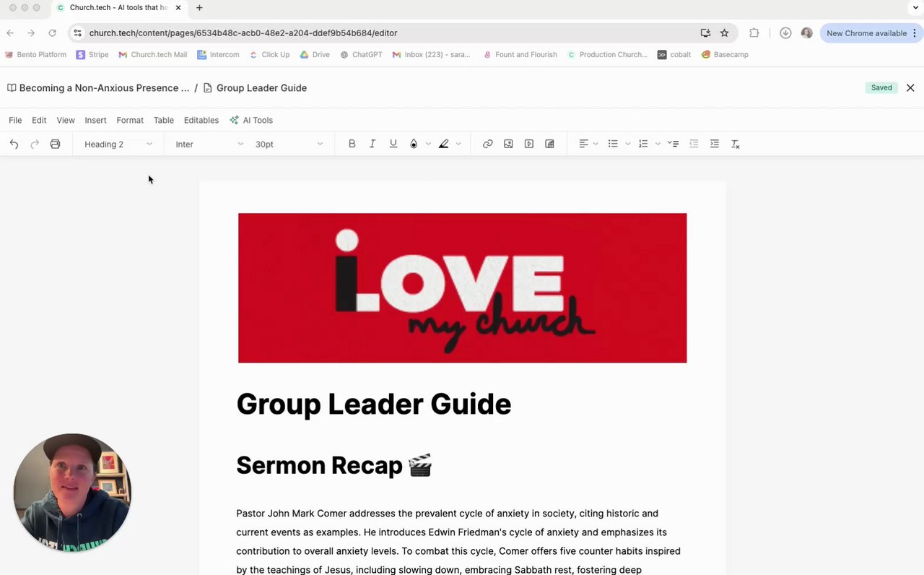Screen dimensions: 924x575
Task: Open the Basecamp bookmark
Action: coord(725,54)
